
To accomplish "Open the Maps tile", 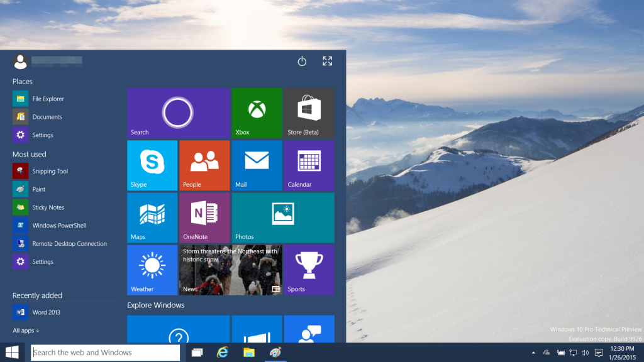I will (x=152, y=217).
